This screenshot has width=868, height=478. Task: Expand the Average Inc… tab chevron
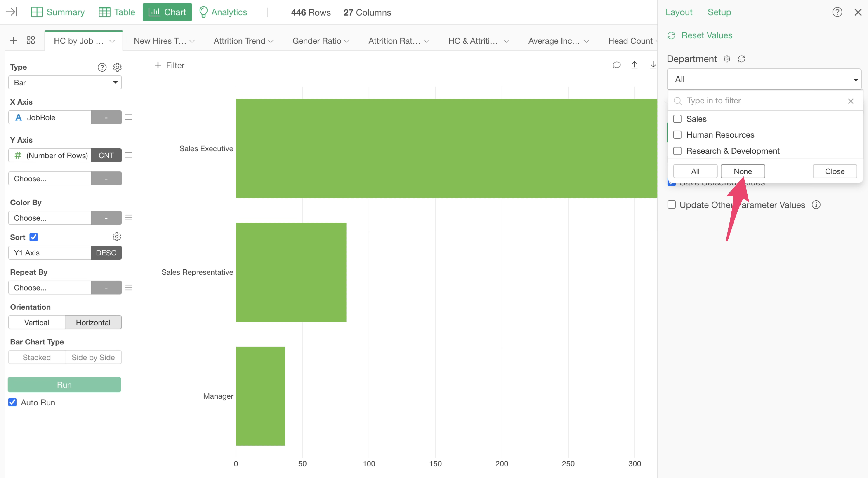tap(586, 41)
